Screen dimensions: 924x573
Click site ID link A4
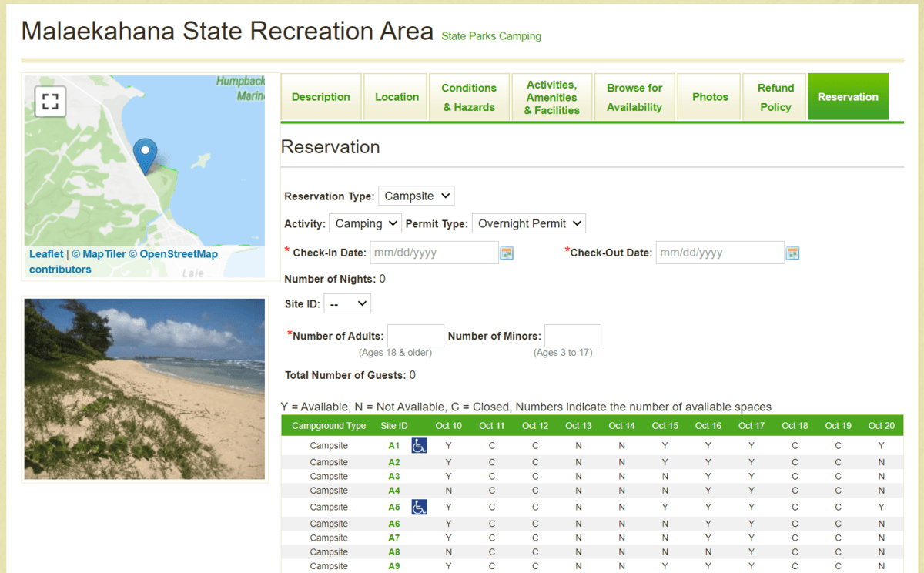coord(394,490)
